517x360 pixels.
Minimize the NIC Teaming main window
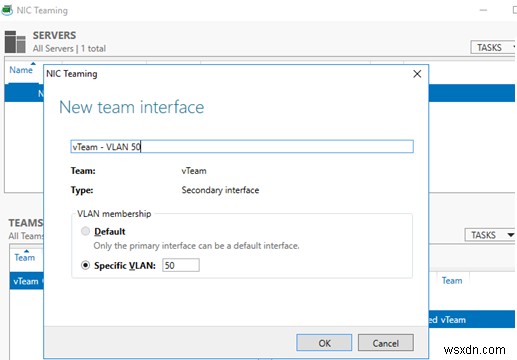(483, 10)
